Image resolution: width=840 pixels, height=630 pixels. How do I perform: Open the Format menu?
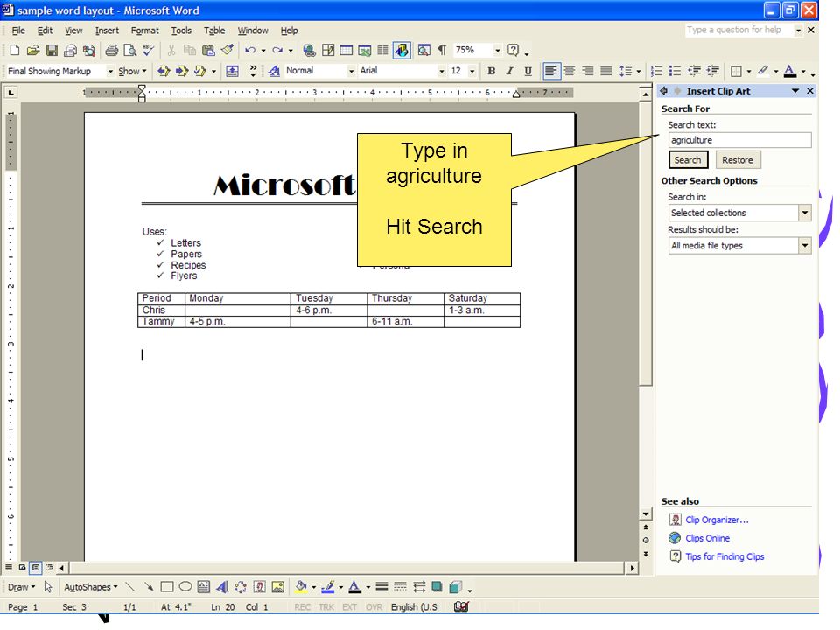pyautogui.click(x=144, y=31)
